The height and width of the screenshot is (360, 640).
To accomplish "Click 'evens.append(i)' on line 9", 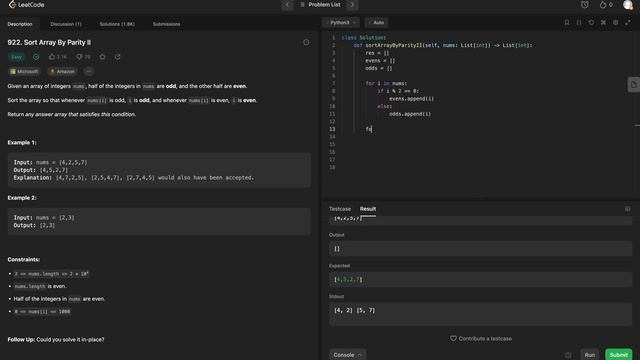I will (411, 99).
